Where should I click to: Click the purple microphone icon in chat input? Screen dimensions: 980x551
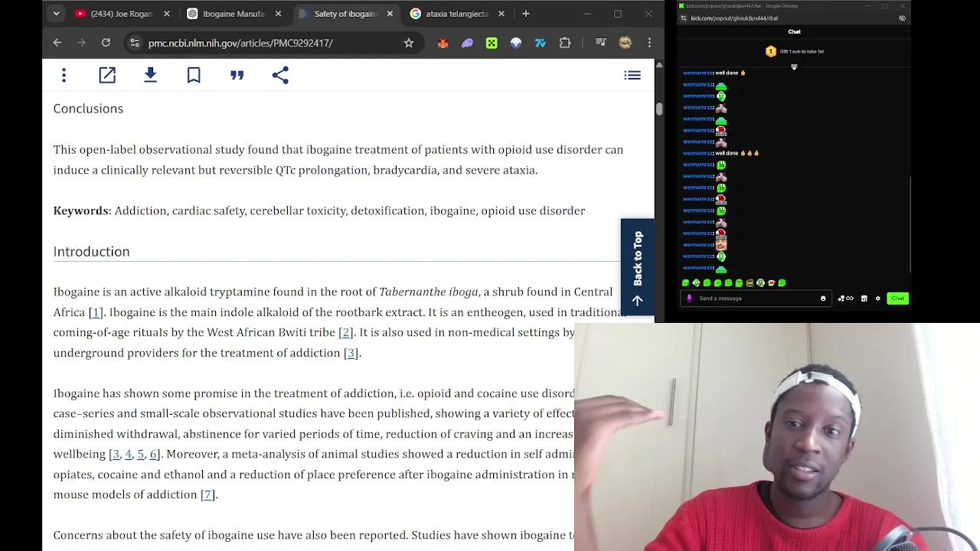coord(689,298)
